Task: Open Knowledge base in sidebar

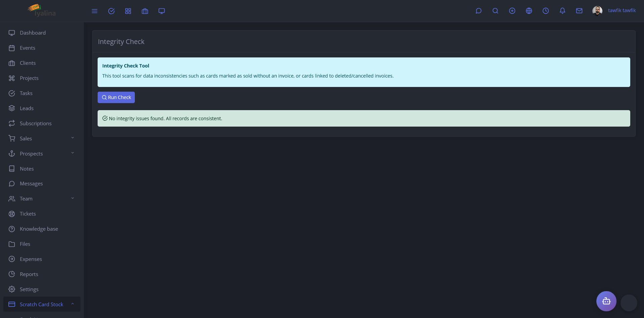Action: point(42,229)
